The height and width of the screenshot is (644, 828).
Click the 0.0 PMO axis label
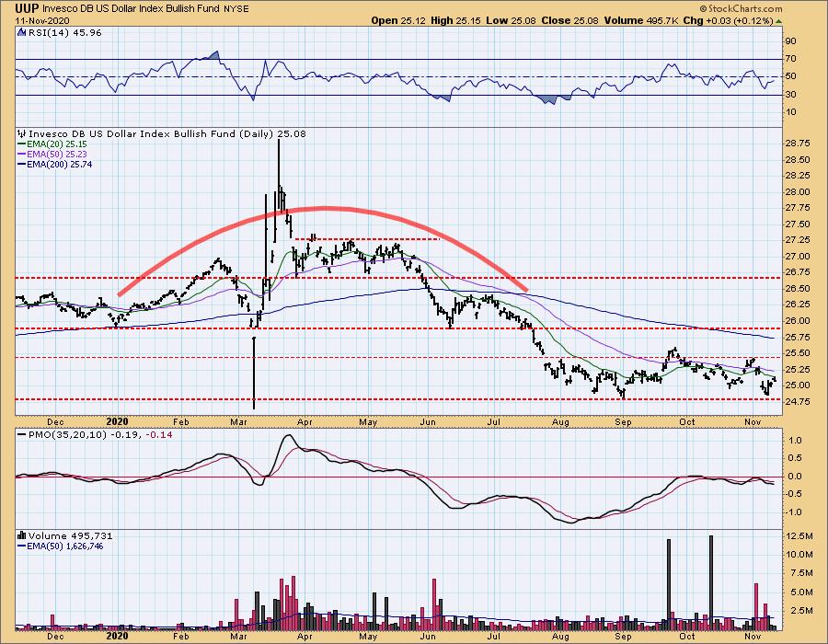click(795, 477)
